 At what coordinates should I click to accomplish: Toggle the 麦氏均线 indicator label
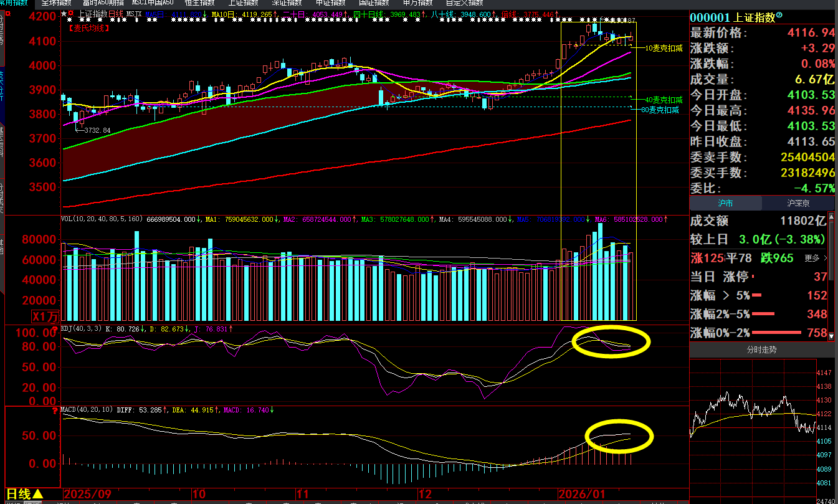click(88, 28)
